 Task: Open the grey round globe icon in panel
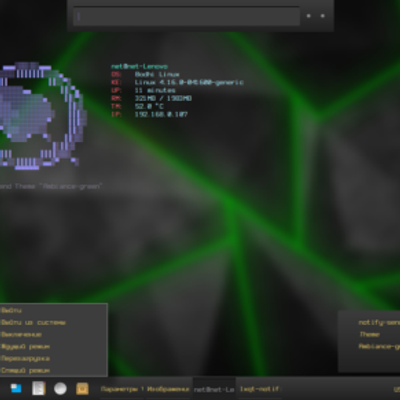coord(60,388)
